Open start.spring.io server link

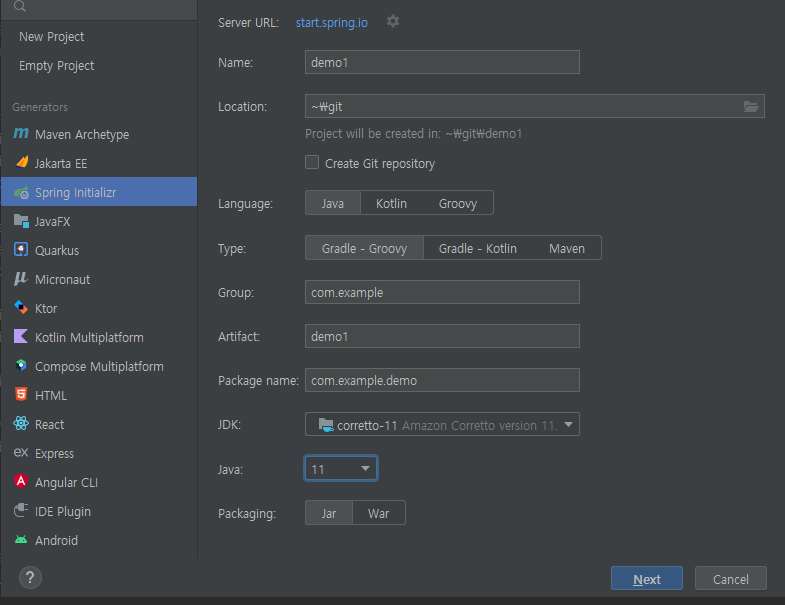[331, 23]
